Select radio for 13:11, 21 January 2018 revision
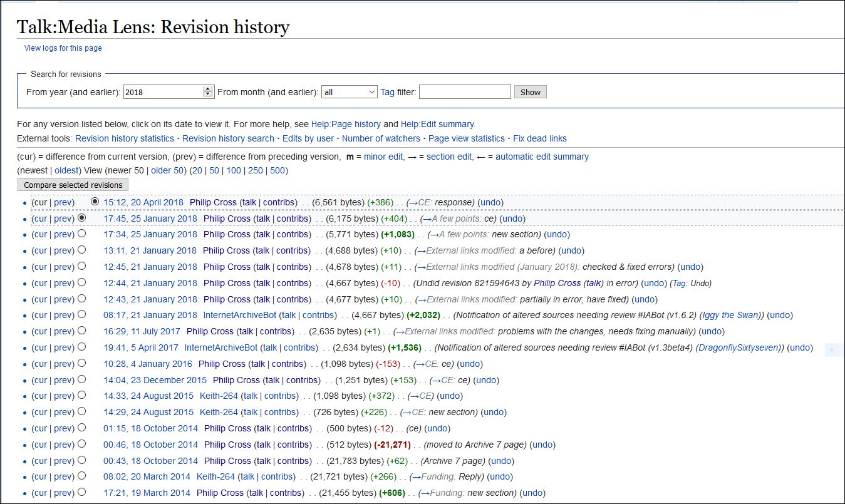This screenshot has width=845, height=504. (82, 250)
